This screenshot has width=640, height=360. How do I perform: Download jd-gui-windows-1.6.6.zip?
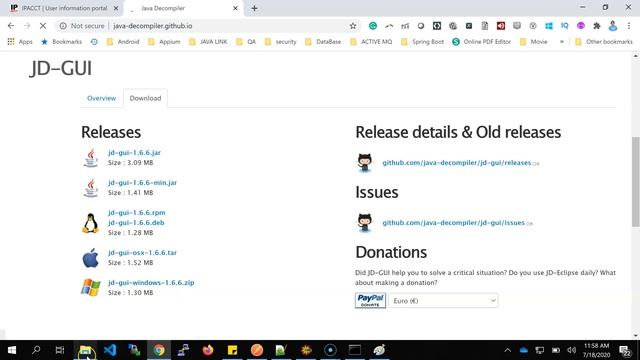151,282
